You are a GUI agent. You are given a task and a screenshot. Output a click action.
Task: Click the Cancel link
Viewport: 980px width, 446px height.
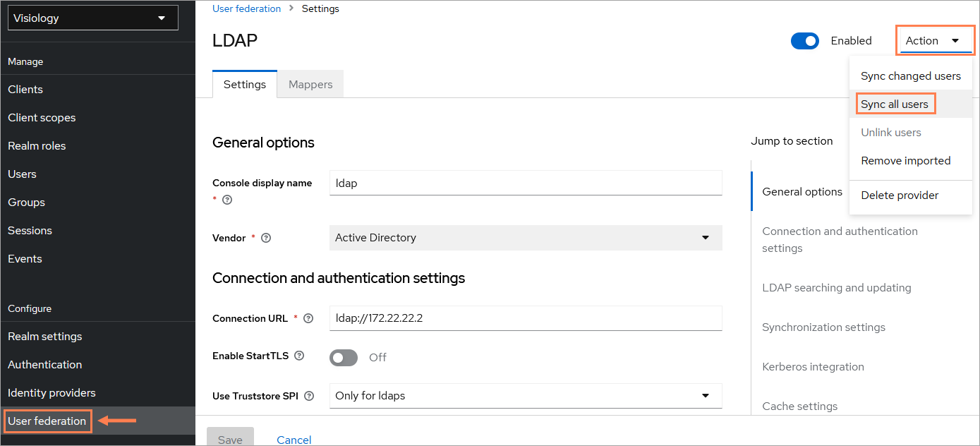[x=294, y=440]
